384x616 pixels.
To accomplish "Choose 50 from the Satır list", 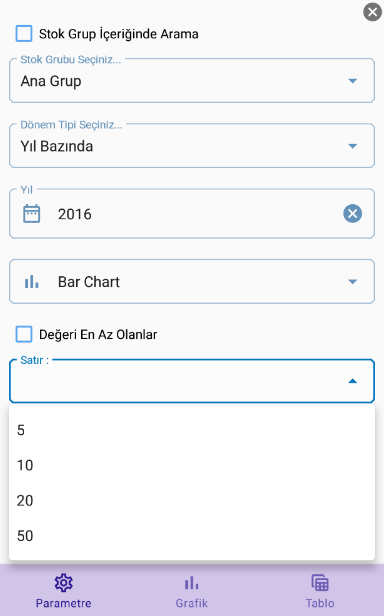I will (192, 536).
